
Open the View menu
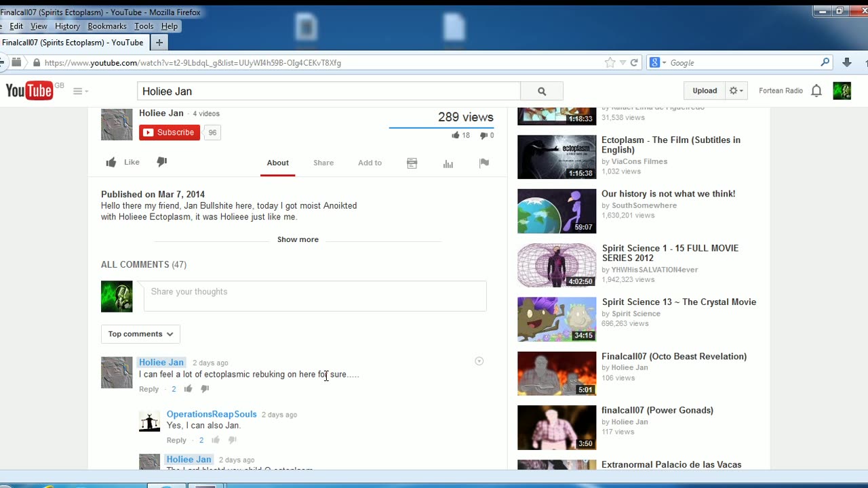39,26
